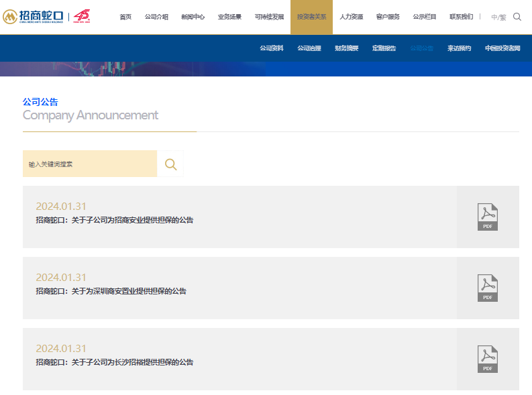Open PDF for 招商安业 guarantee announcement

[488, 217]
